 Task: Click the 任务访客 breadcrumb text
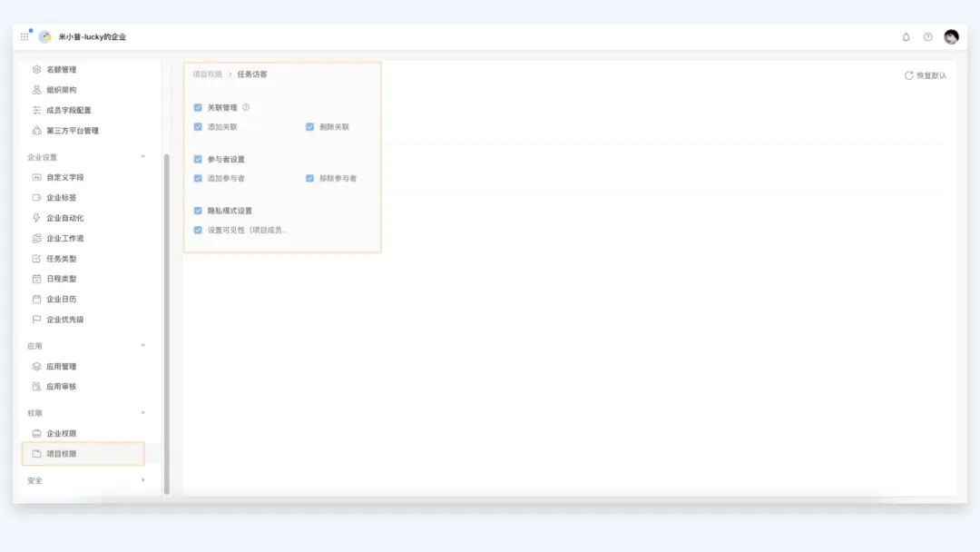click(252, 74)
